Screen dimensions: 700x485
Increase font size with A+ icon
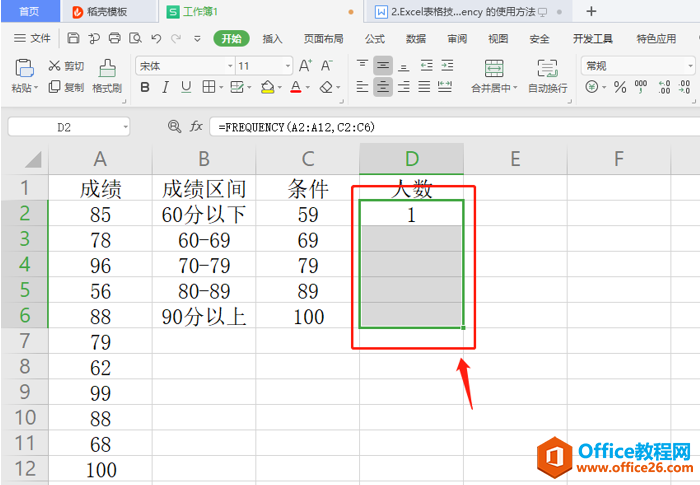coord(305,66)
